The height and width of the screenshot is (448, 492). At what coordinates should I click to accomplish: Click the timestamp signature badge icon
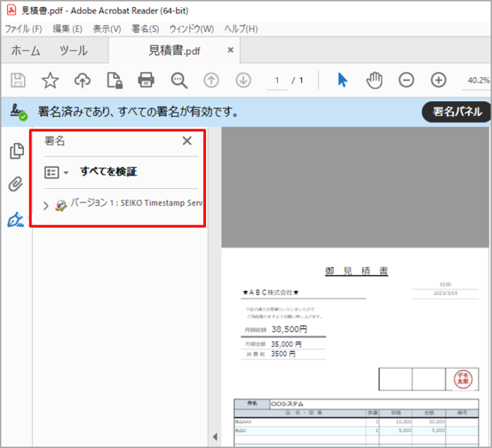(x=61, y=205)
